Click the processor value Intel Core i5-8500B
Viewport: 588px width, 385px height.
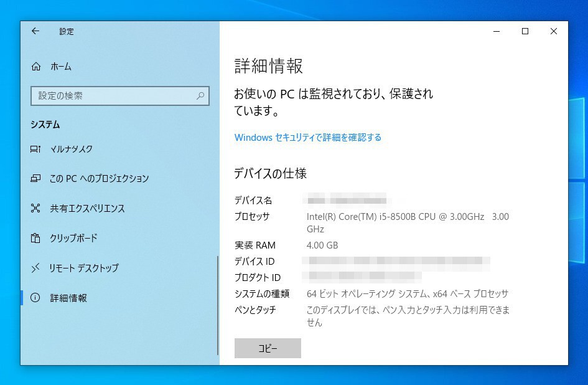[x=408, y=223]
